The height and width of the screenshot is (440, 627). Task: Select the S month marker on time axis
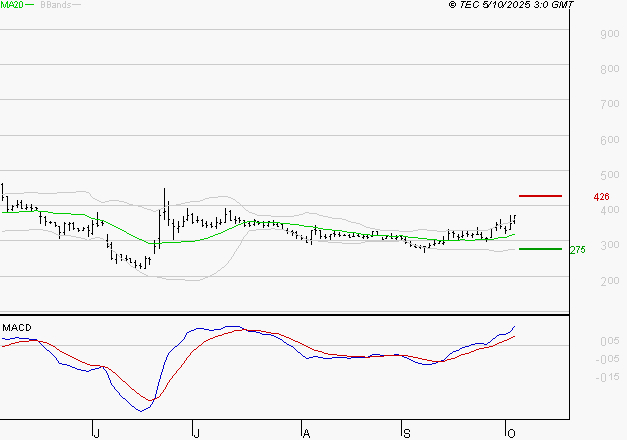coord(407,432)
